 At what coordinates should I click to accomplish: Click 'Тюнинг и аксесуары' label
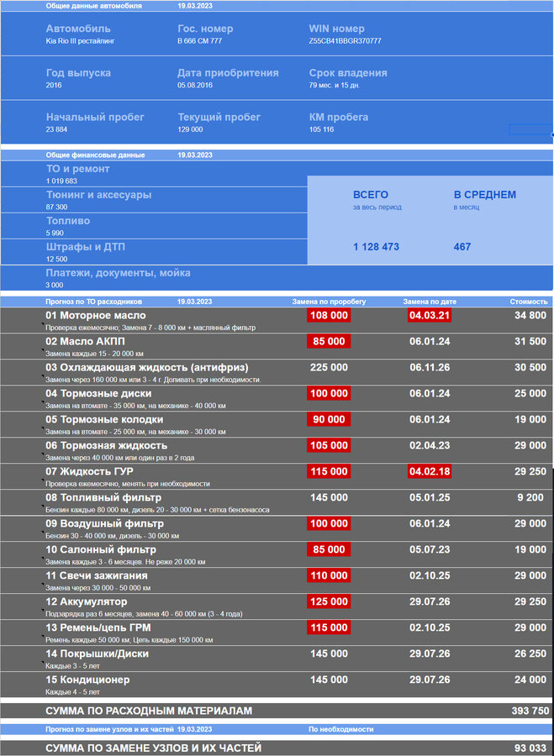point(98,195)
